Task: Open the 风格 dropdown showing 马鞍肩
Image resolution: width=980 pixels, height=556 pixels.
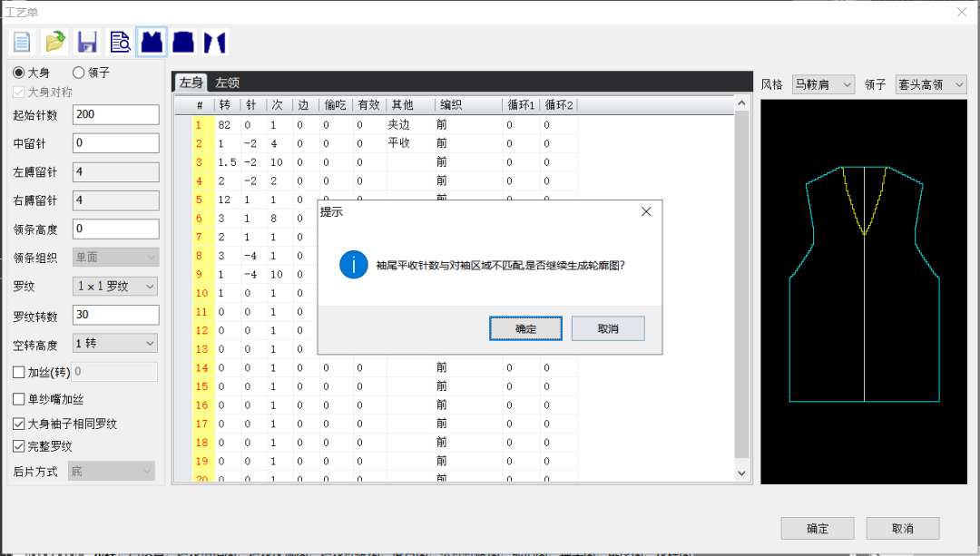Action: (x=822, y=84)
